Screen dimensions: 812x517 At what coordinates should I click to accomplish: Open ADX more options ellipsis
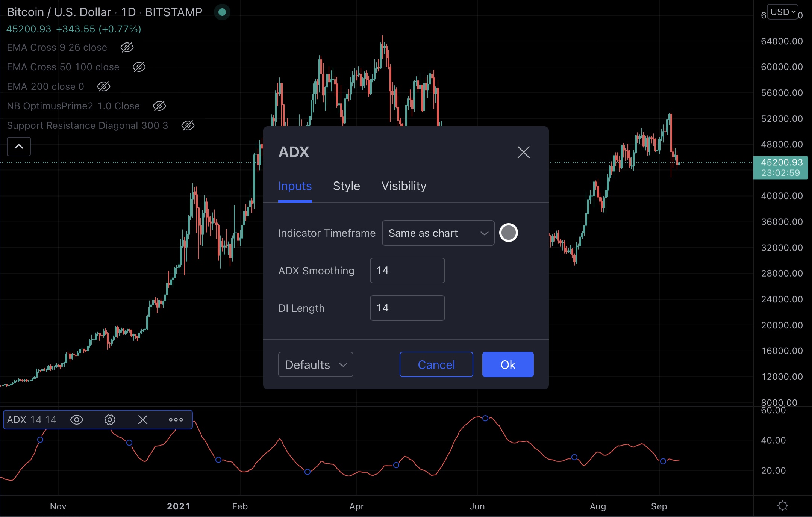[176, 420]
